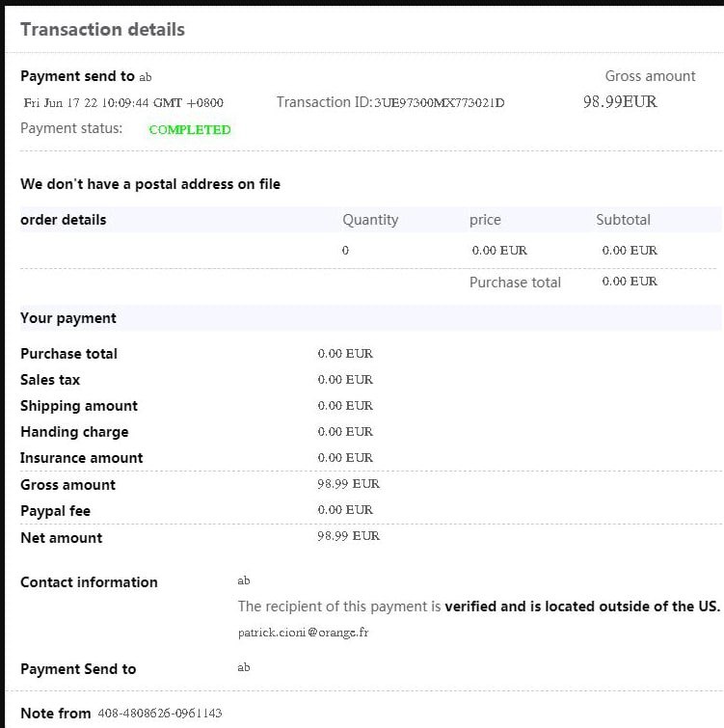Image resolution: width=724 pixels, height=728 pixels.
Task: Click the Shipping amount value
Action: click(x=345, y=406)
